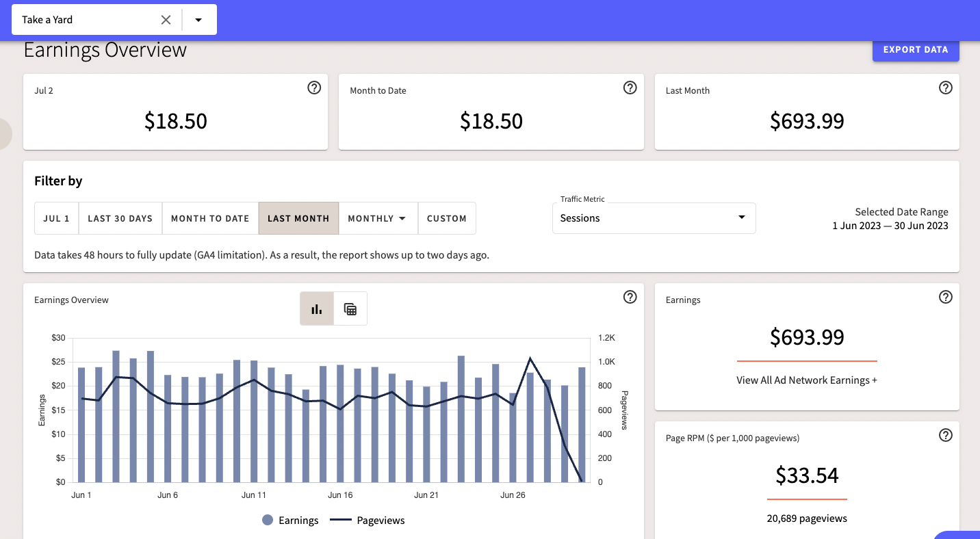Open help icon on the Jul 2 card

pyautogui.click(x=314, y=88)
